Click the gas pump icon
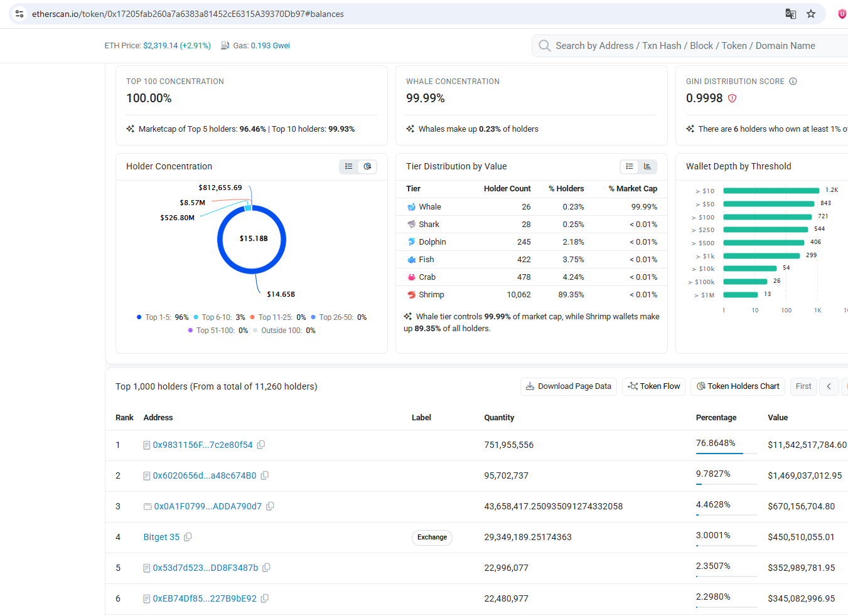This screenshot has width=848, height=616. tap(225, 46)
